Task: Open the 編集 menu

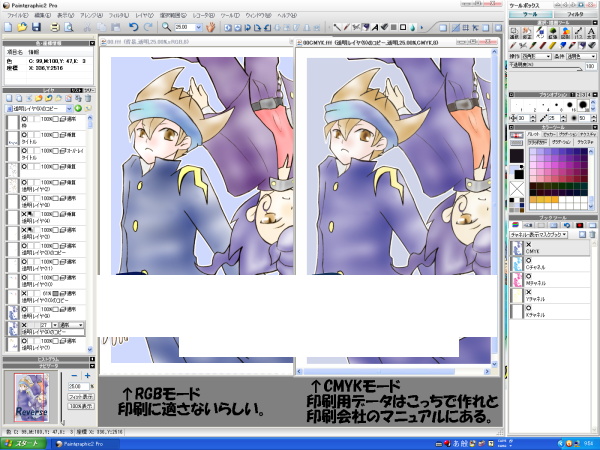Action: 42,15
